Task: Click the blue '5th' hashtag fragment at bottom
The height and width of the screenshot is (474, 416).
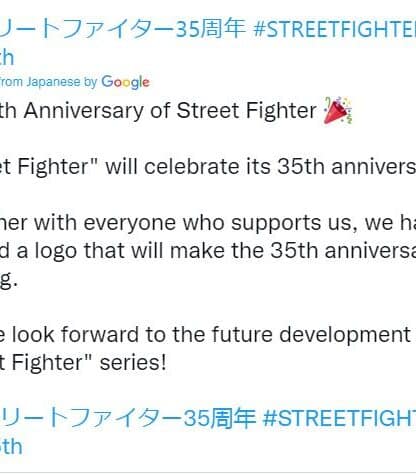Action: [11, 446]
